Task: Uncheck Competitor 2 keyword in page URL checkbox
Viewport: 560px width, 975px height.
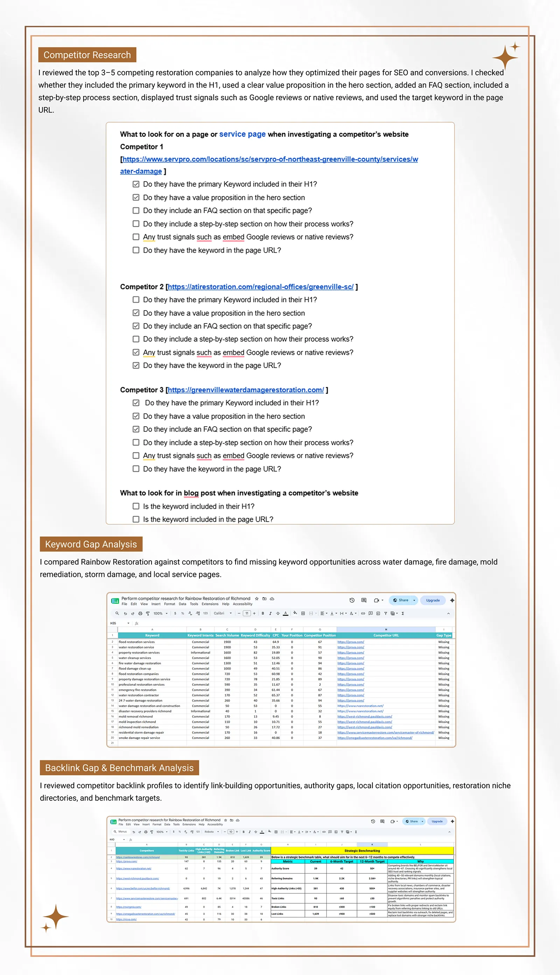Action: pos(136,365)
